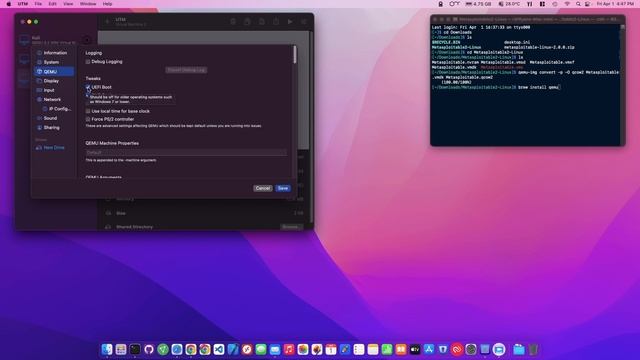
Task: Add a New Drive in UTM settings
Action: (x=51, y=147)
